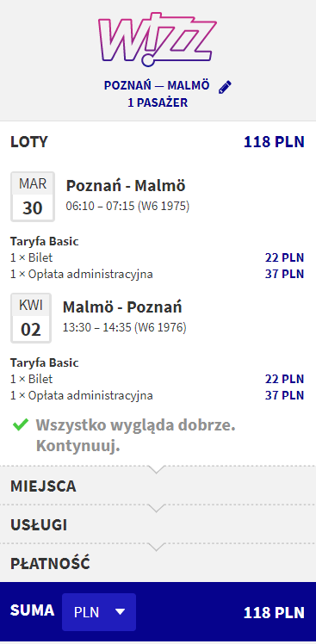
Task: Open the PLN currency dropdown
Action: pyautogui.click(x=99, y=612)
